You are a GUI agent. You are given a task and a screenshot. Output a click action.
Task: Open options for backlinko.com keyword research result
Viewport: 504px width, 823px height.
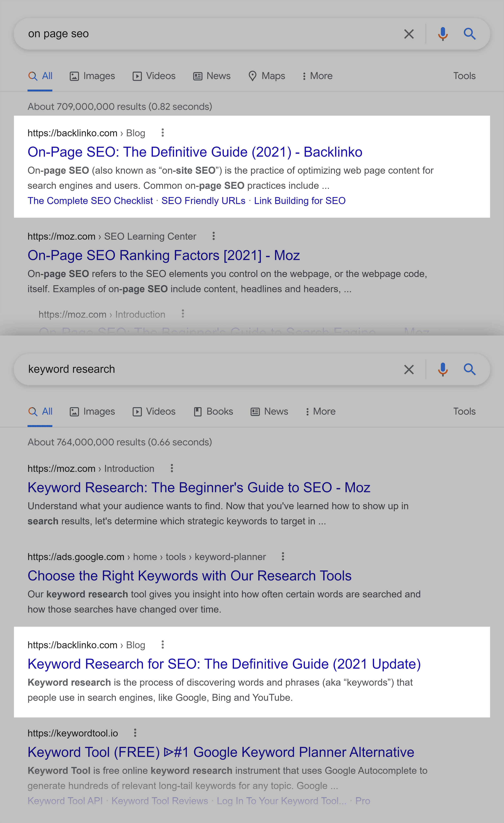pyautogui.click(x=162, y=644)
